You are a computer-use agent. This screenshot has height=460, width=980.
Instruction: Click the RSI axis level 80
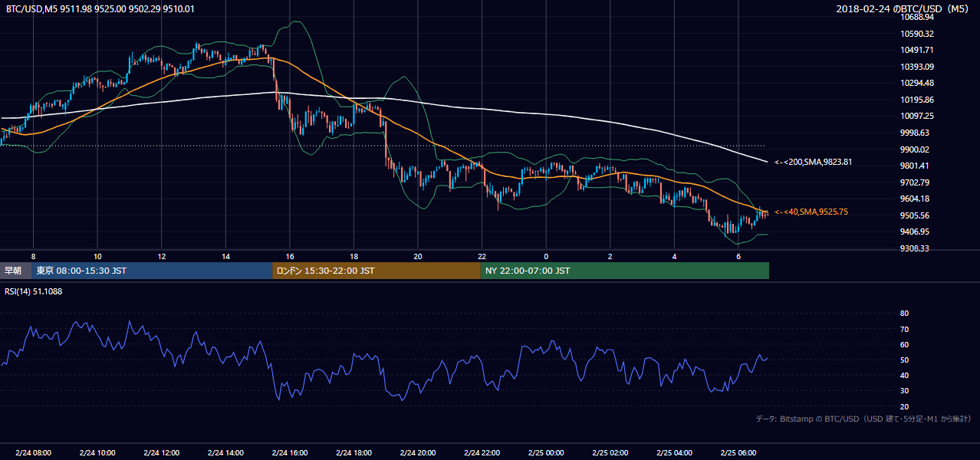[x=905, y=314]
